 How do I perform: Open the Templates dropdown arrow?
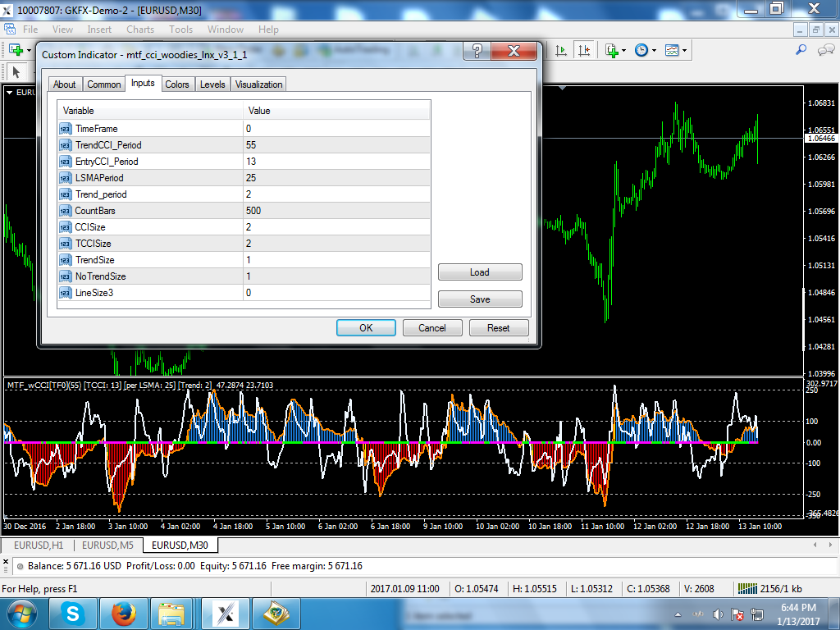684,51
